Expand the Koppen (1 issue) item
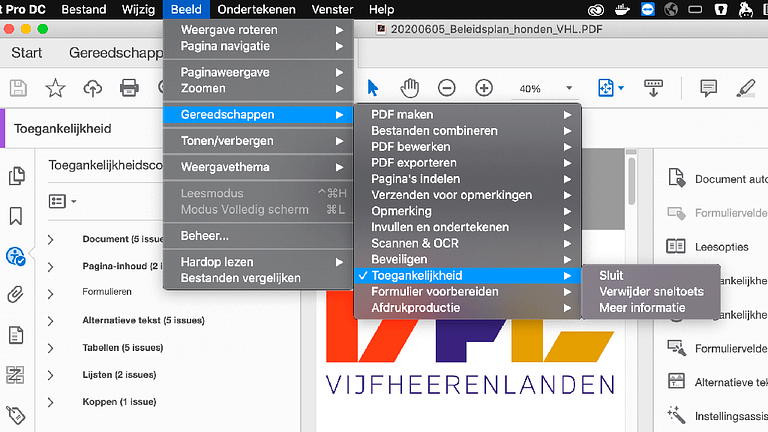The image size is (768, 432). coord(50,403)
